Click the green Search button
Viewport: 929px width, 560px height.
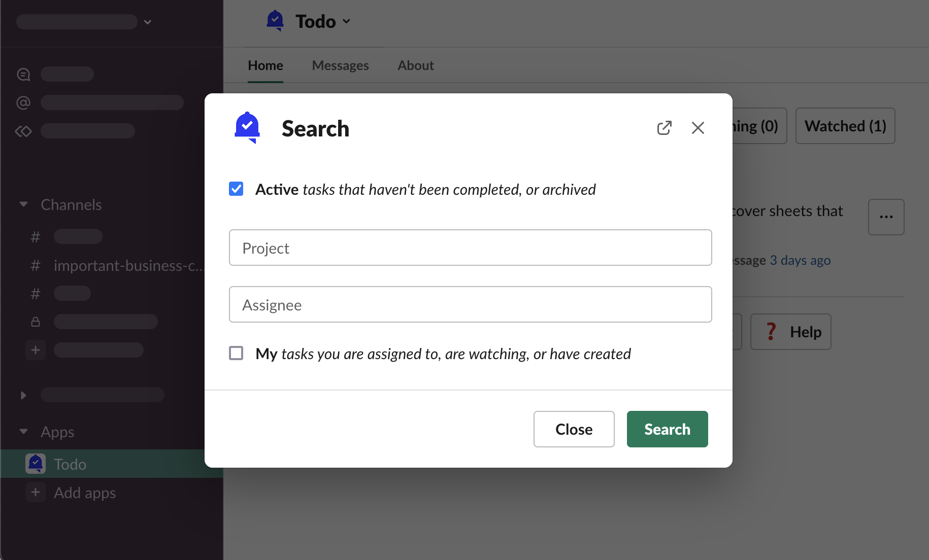coord(667,429)
